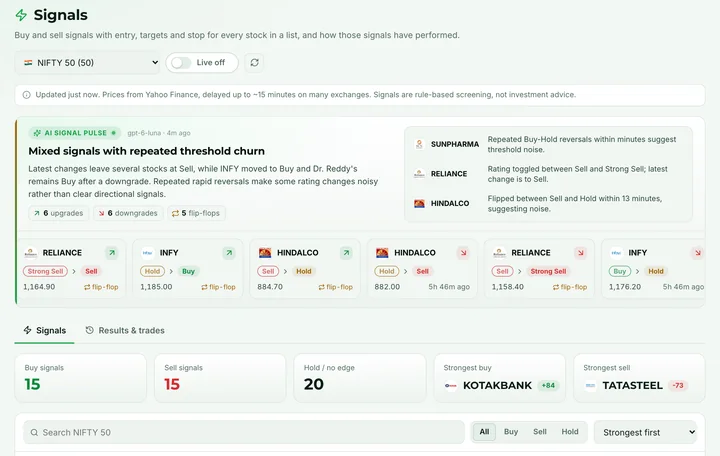This screenshot has height=456, width=720.
Task: Select the Buy filter
Action: pos(511,432)
